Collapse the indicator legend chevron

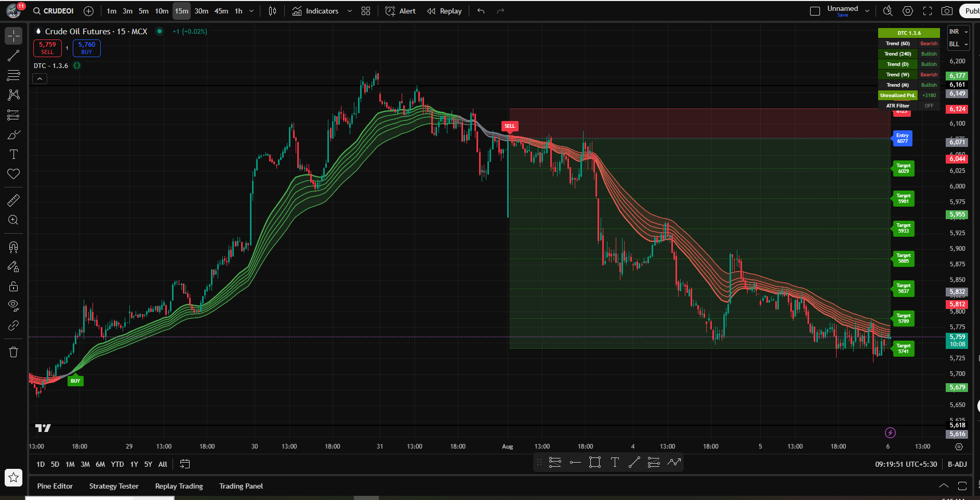tap(39, 79)
